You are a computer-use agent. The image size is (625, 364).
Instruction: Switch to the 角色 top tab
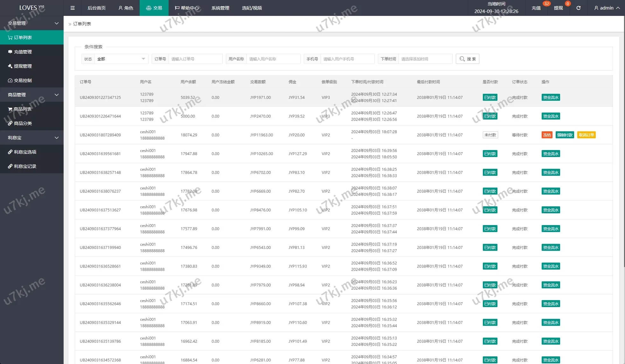click(x=126, y=8)
